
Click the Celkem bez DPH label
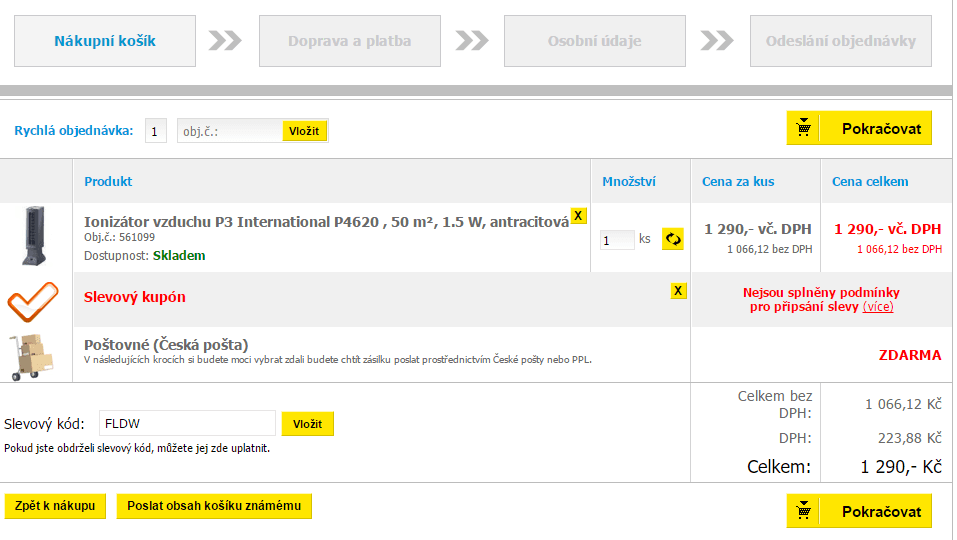(775, 405)
